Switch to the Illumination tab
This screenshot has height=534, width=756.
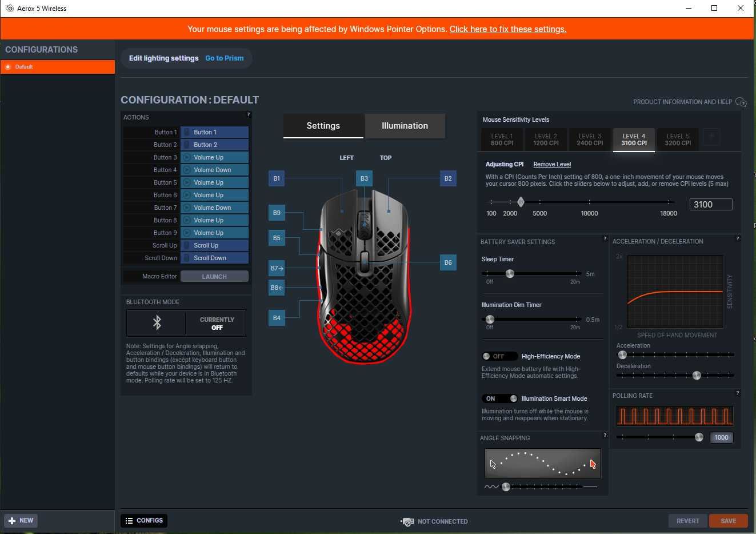(x=405, y=126)
